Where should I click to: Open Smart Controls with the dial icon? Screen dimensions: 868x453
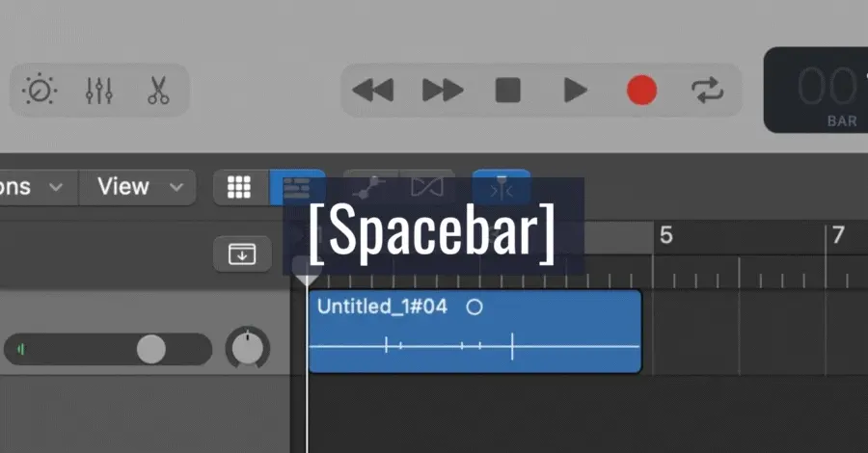pos(40,91)
